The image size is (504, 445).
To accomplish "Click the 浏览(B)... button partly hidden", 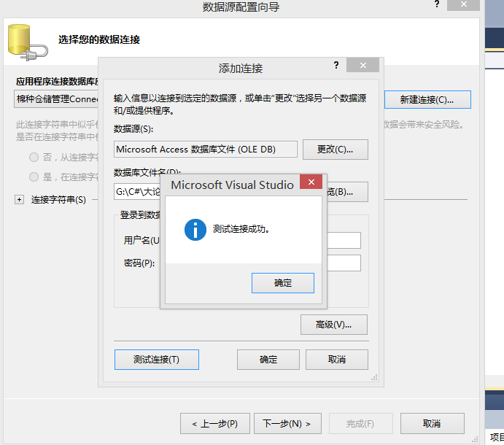I will click(347, 192).
